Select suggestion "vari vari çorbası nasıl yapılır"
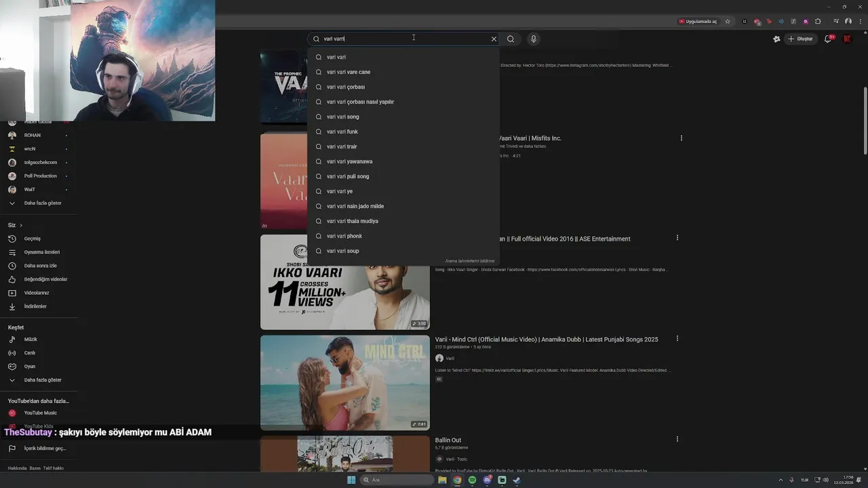This screenshot has height=488, width=868. pyautogui.click(x=403, y=102)
